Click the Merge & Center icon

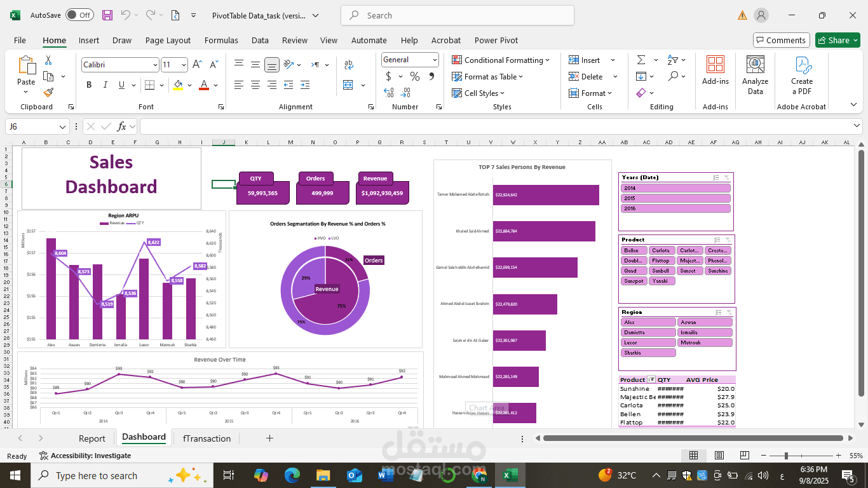point(348,85)
